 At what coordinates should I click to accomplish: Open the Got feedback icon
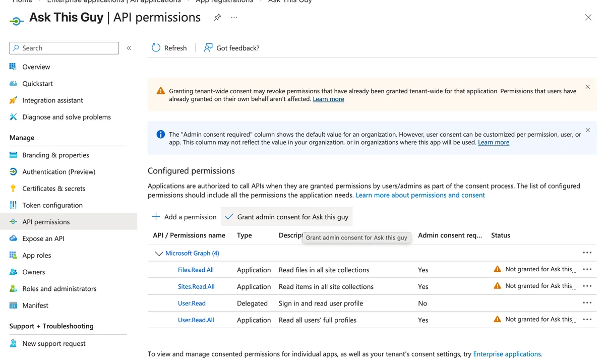tap(208, 48)
